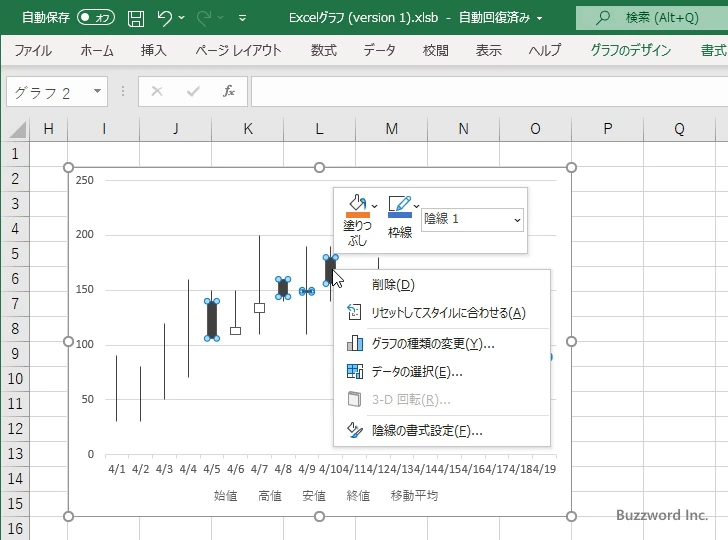This screenshot has width=728, height=540.
Task: Select column K header
Action: 248,129
